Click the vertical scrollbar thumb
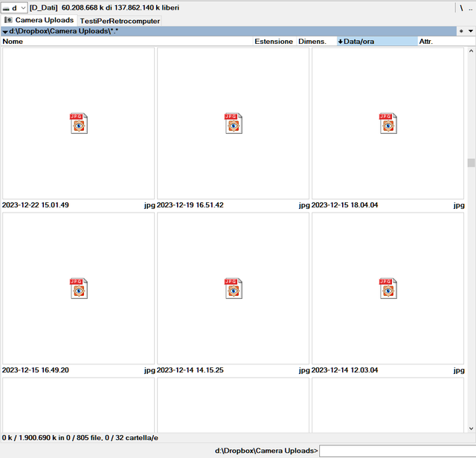The width and height of the screenshot is (476, 458). (x=471, y=163)
